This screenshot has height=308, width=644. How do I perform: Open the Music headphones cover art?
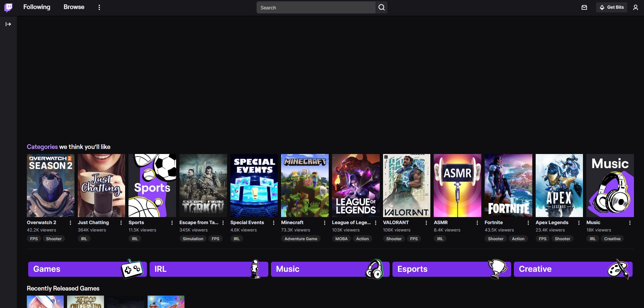tap(610, 186)
